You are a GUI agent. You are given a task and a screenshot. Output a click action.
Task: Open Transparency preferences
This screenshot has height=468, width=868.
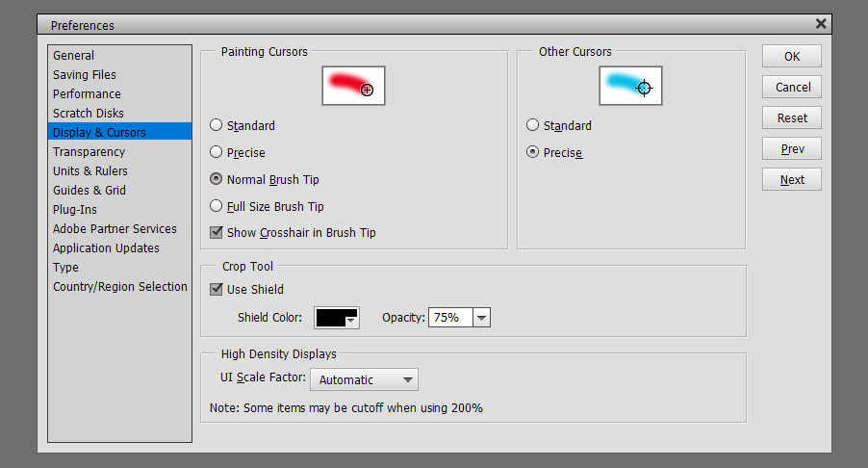(119, 152)
